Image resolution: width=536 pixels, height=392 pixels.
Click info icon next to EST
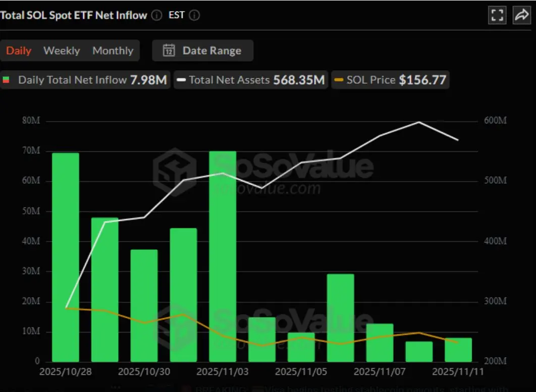click(194, 15)
